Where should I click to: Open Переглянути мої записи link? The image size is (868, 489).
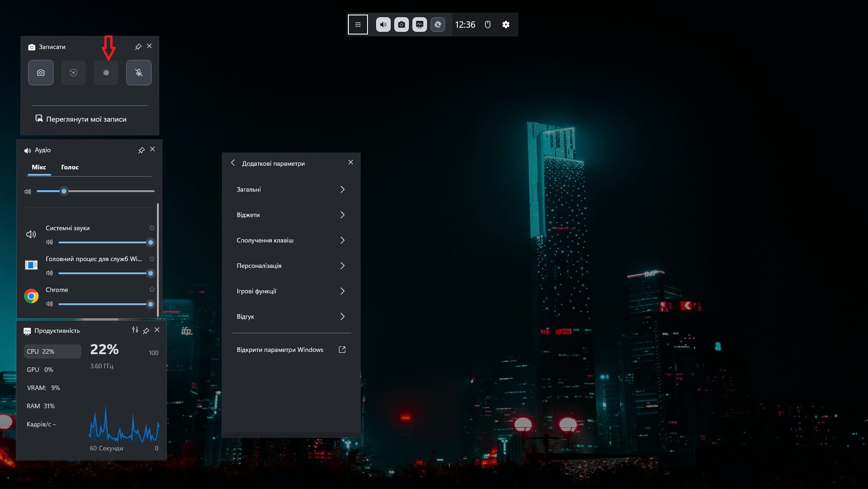coord(86,119)
